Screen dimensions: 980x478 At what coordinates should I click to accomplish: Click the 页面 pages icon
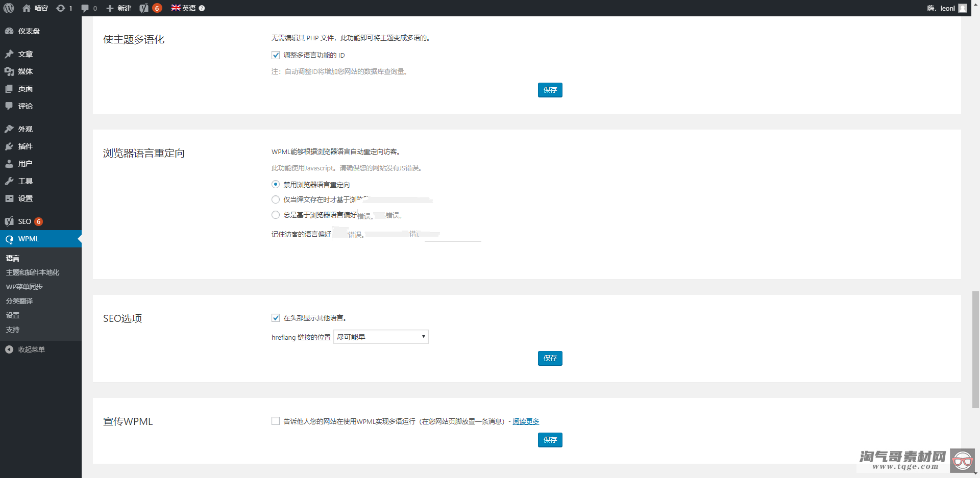(x=9, y=89)
